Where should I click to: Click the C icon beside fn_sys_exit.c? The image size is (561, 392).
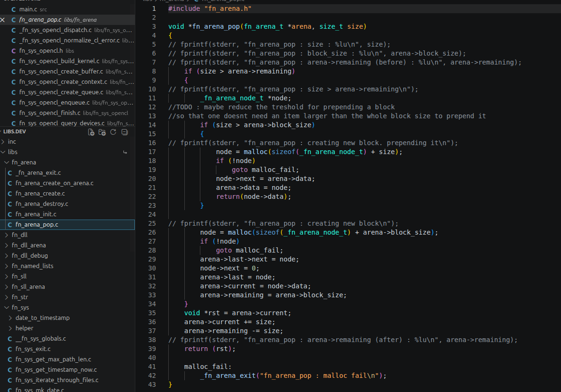pos(10,349)
